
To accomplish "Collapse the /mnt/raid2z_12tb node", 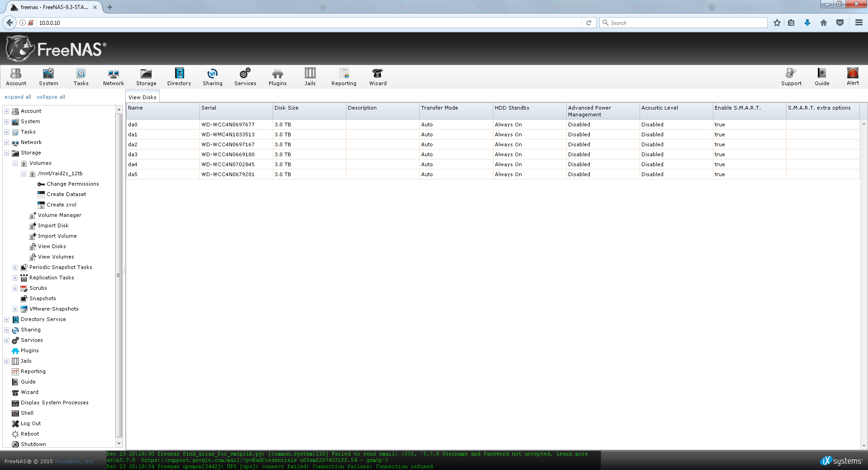I will pos(24,174).
